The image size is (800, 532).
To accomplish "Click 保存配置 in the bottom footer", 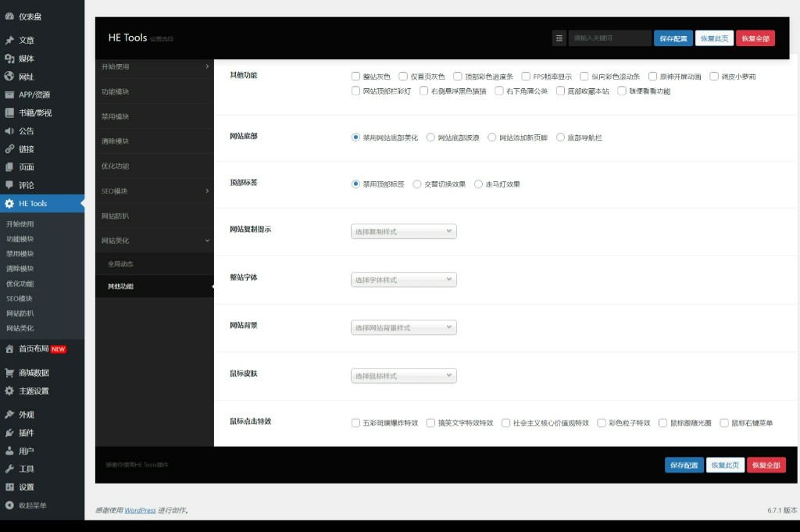I will pos(684,465).
